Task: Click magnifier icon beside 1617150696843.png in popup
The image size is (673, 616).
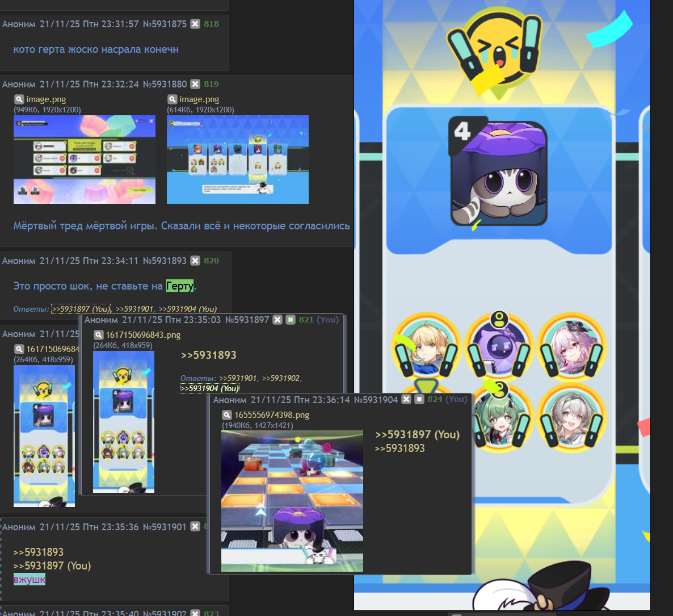Action: coord(99,334)
